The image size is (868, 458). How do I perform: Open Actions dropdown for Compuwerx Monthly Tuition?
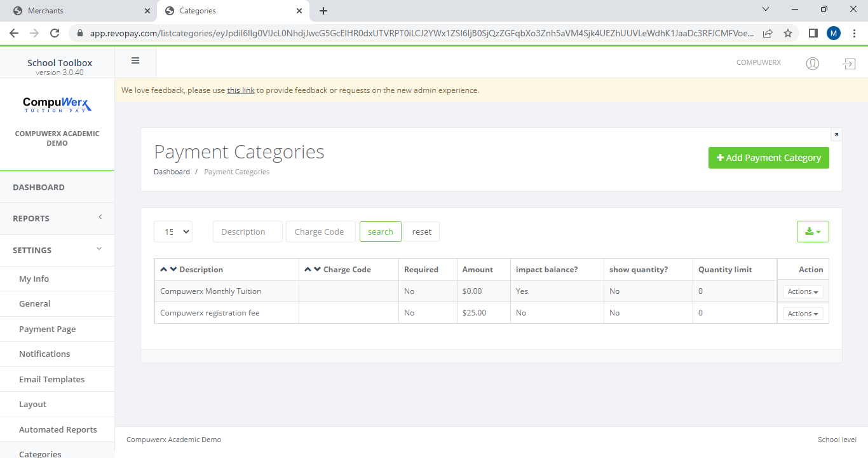pyautogui.click(x=803, y=291)
